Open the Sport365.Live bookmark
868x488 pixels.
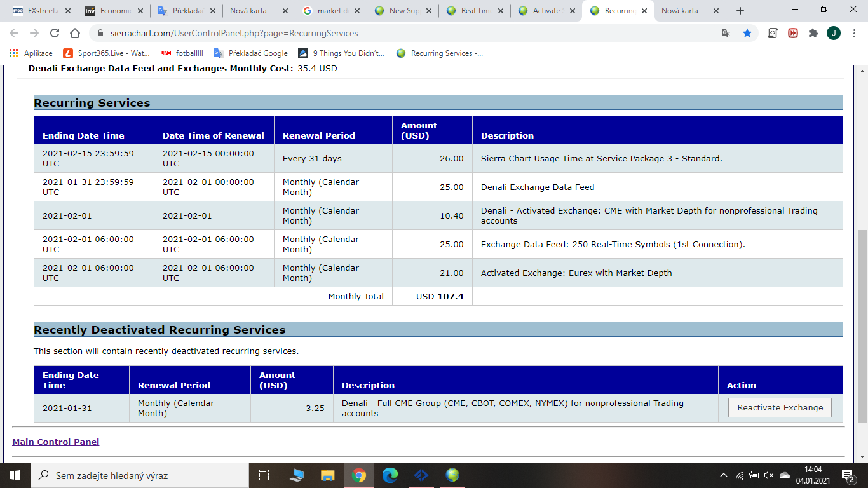[106, 53]
